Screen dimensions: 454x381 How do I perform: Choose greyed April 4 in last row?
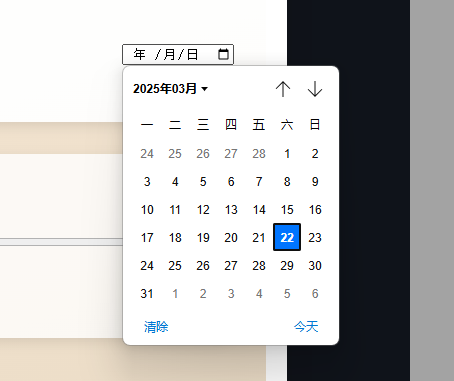click(259, 294)
